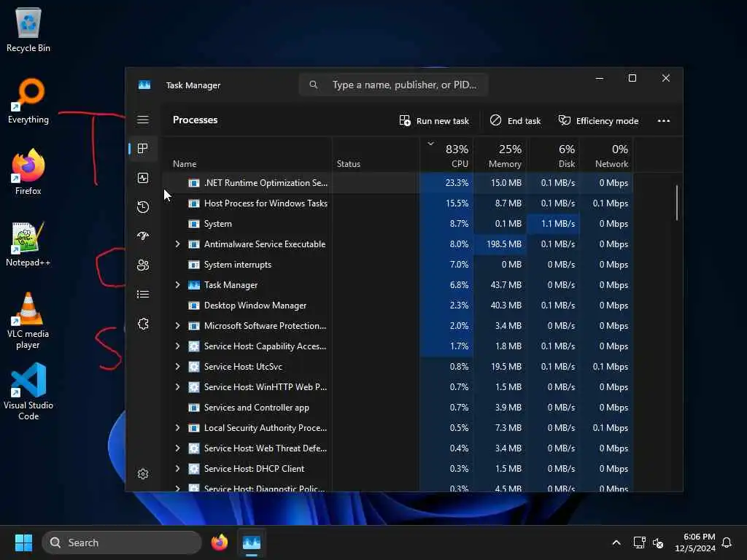
Task: Sort by the Disk column header
Action: tap(553, 155)
